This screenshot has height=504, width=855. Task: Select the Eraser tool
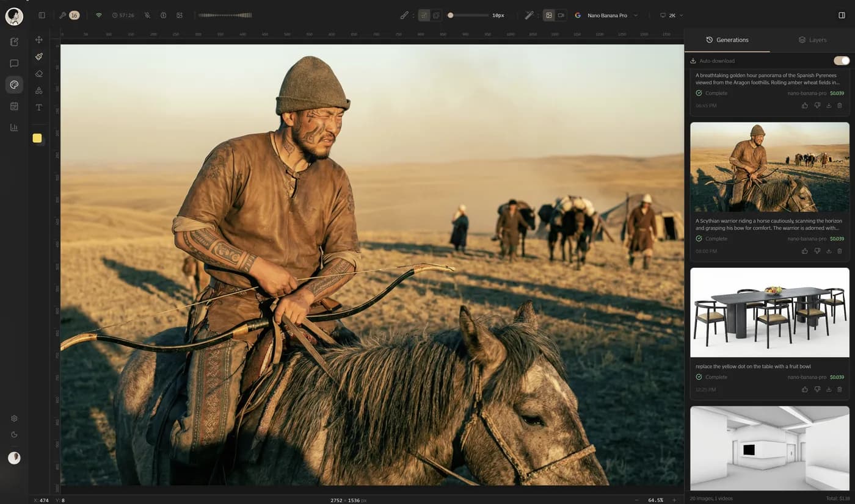point(39,73)
